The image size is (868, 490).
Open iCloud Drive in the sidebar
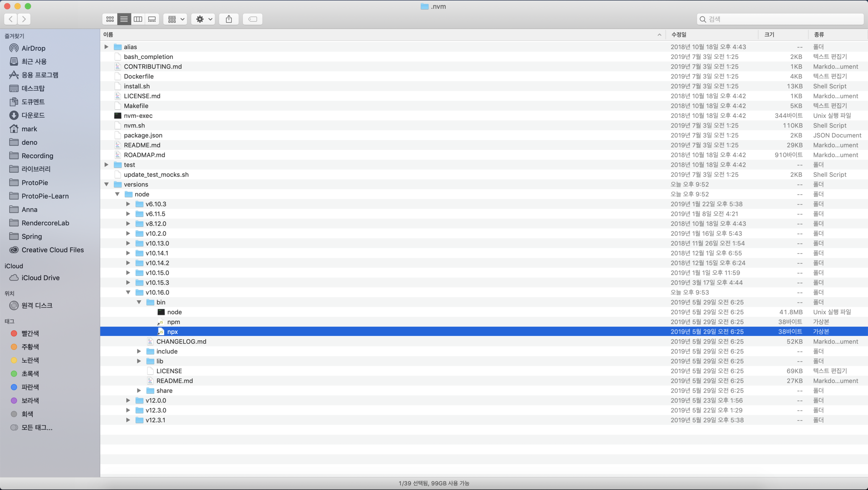pos(40,278)
